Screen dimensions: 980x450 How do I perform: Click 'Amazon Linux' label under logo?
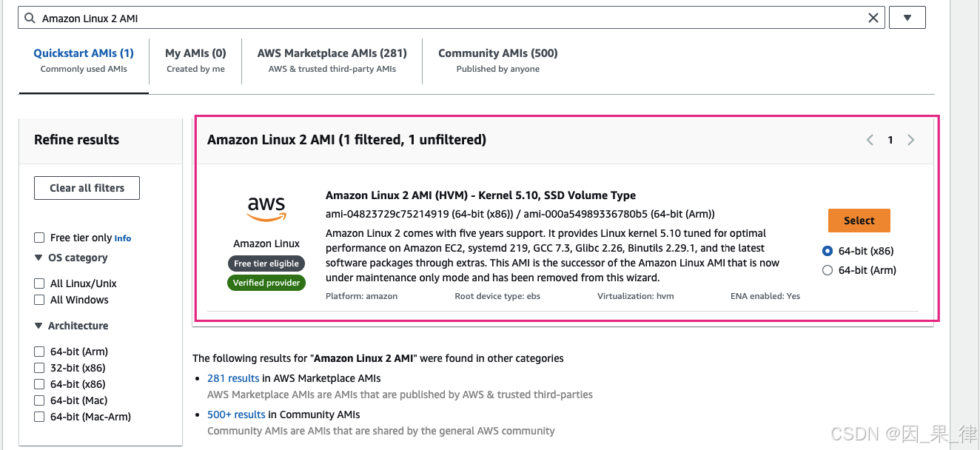tap(266, 244)
